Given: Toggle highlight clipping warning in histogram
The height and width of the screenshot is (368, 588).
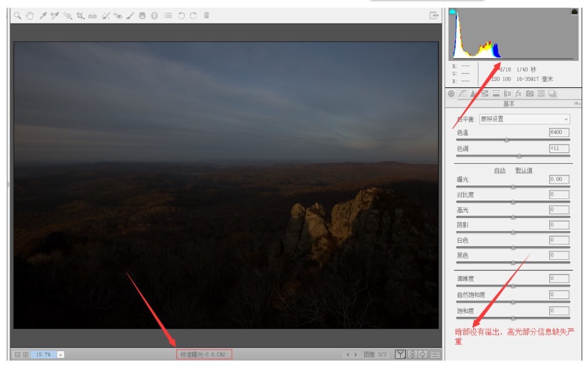Looking at the screenshot, I should click(x=574, y=11).
